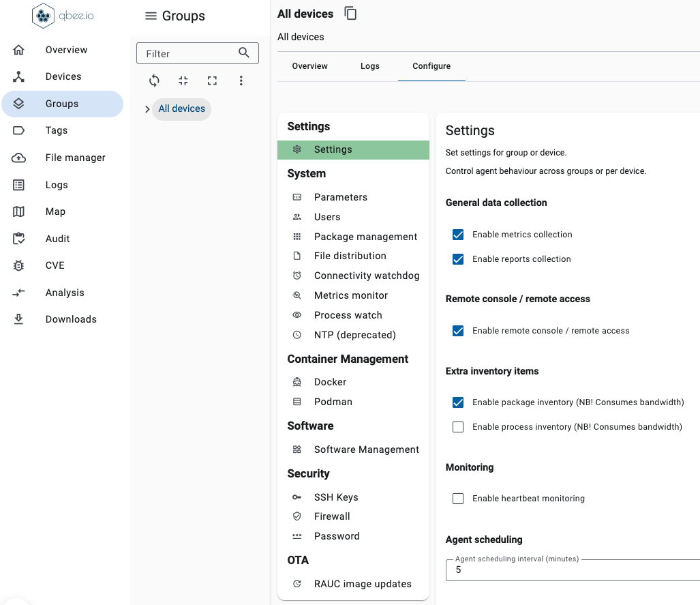
Task: Open the Overview tab for All devices
Action: click(309, 66)
